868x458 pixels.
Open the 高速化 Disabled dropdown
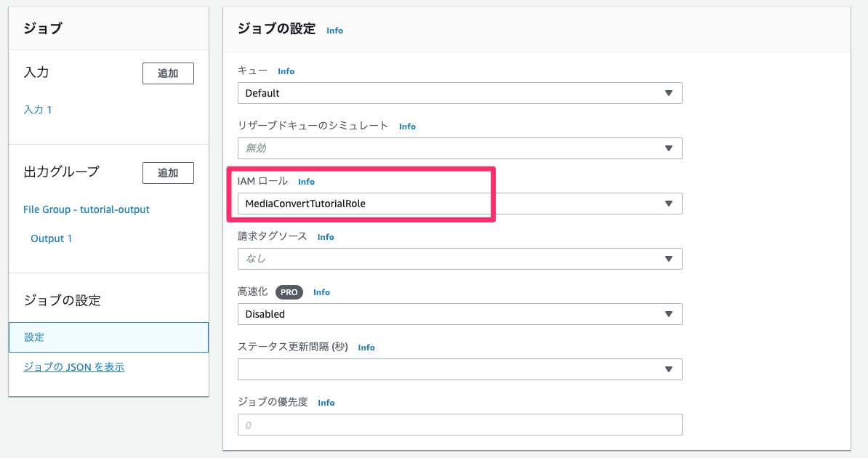459,314
